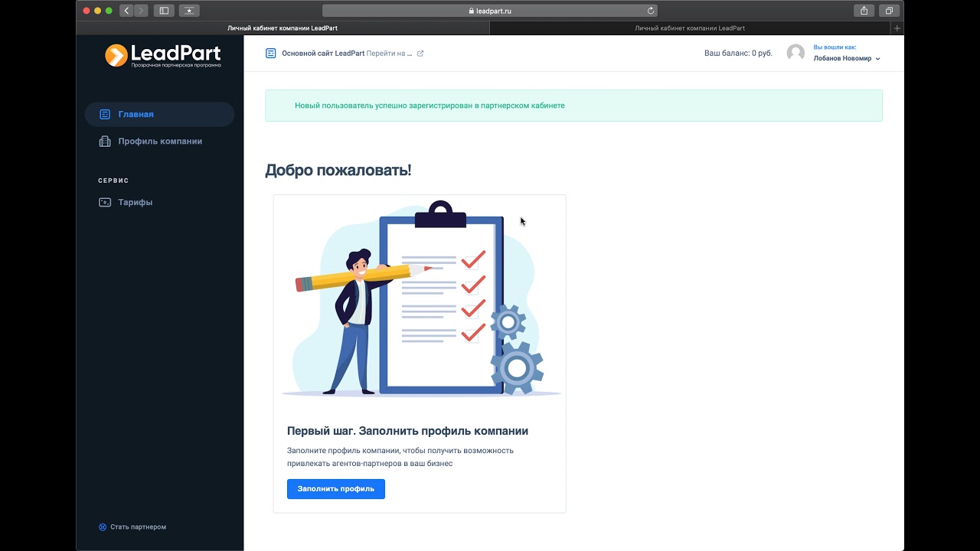This screenshot has height=551, width=980.
Task: Click the Заполнить профиль button
Action: (x=336, y=489)
